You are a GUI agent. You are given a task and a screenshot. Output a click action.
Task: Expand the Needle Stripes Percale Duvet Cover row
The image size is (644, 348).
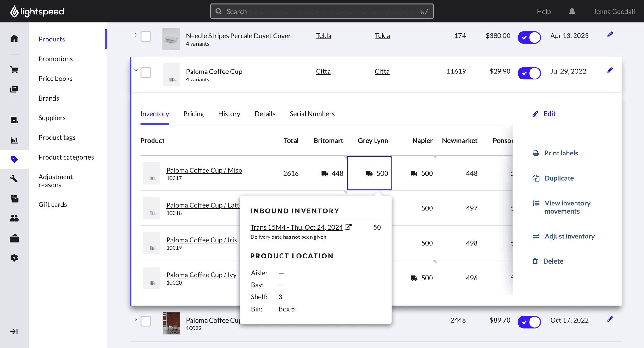136,35
